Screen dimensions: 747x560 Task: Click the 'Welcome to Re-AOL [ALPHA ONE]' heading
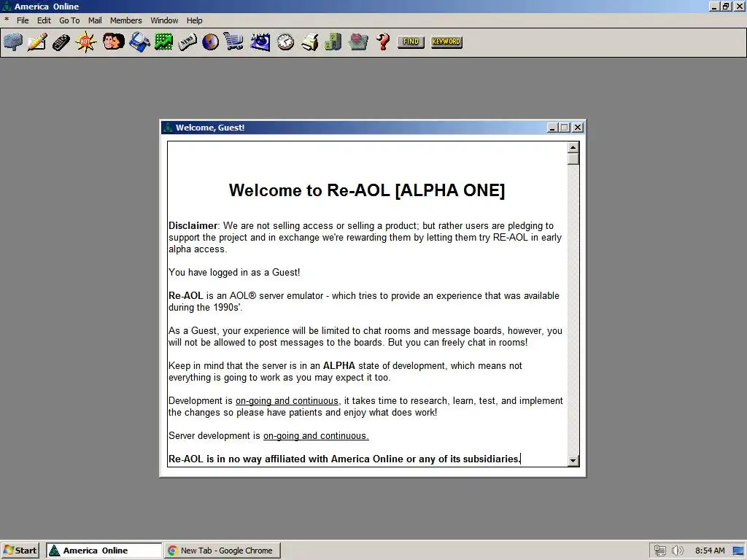point(367,190)
